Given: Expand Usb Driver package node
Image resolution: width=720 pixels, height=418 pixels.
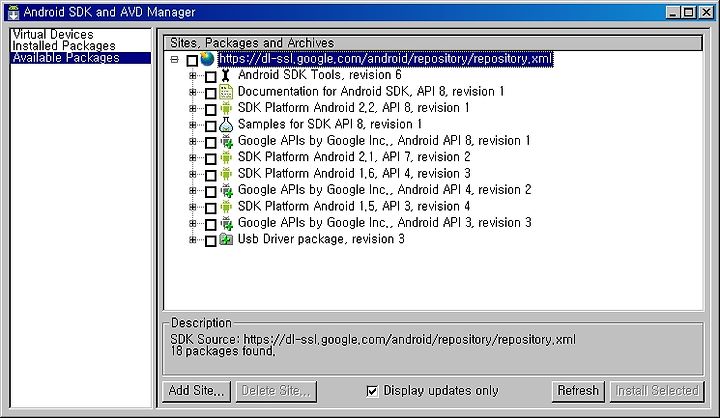Looking at the screenshot, I should [193, 240].
